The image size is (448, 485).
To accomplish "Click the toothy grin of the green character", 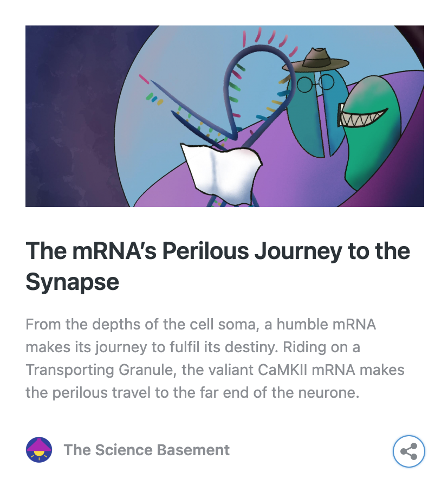I will tap(363, 117).
